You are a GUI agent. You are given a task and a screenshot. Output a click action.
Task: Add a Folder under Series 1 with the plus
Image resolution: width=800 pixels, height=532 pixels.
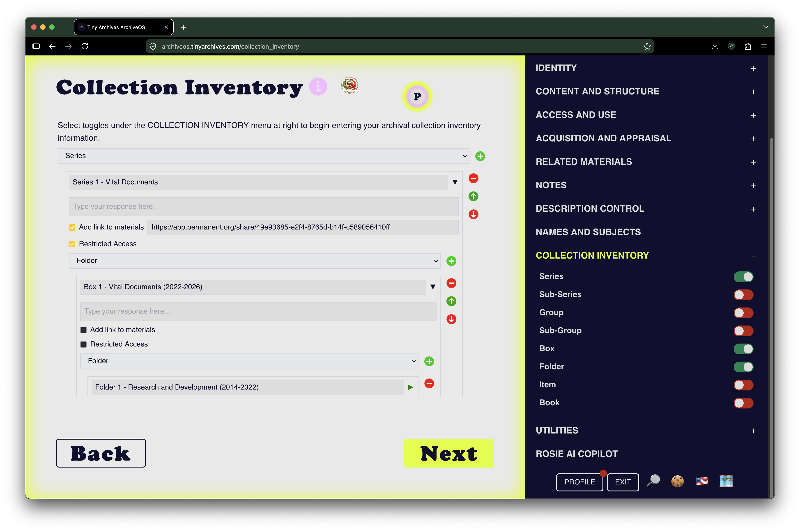451,261
